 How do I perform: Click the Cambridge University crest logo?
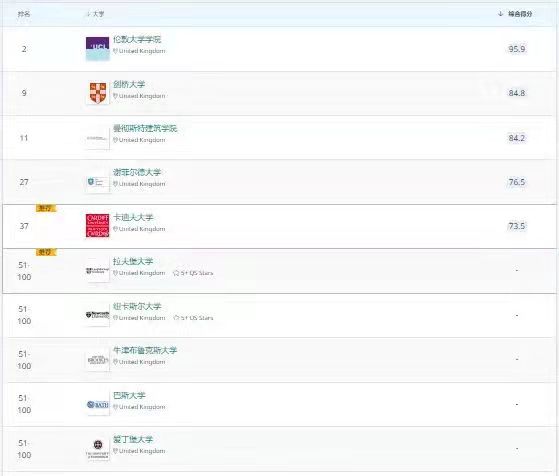coord(98,93)
